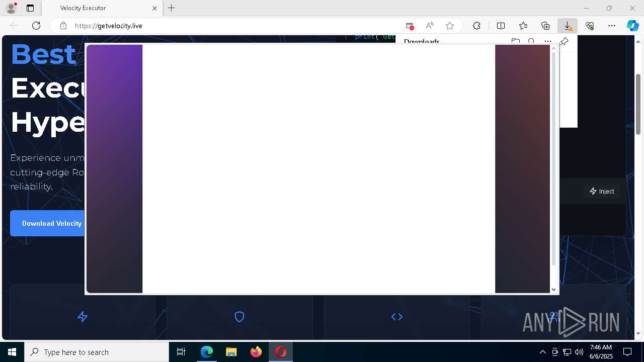Open Microsoft Edge taskbar icon
The height and width of the screenshot is (362, 644).
click(207, 352)
